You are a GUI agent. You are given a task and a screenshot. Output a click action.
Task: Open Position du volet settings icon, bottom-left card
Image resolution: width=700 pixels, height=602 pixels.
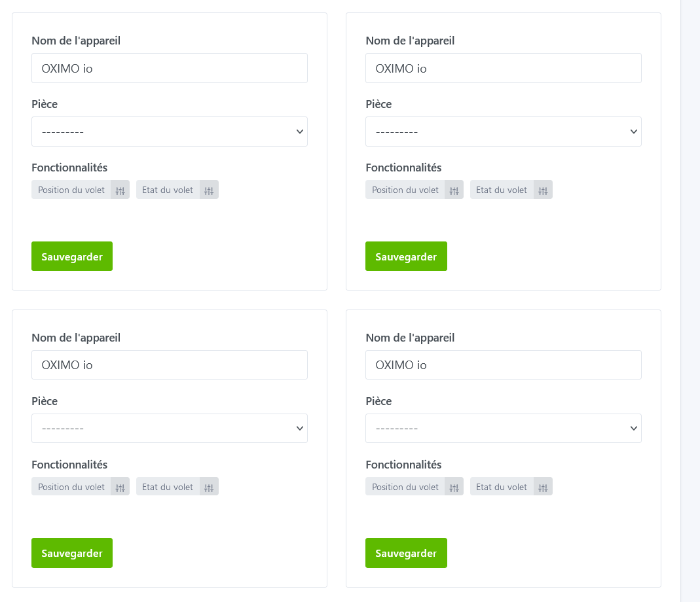pyautogui.click(x=120, y=487)
